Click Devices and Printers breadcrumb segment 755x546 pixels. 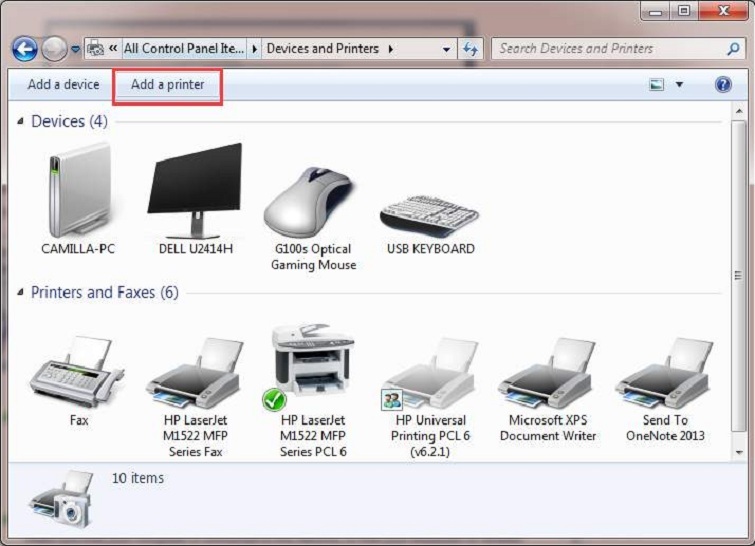pyautogui.click(x=324, y=48)
